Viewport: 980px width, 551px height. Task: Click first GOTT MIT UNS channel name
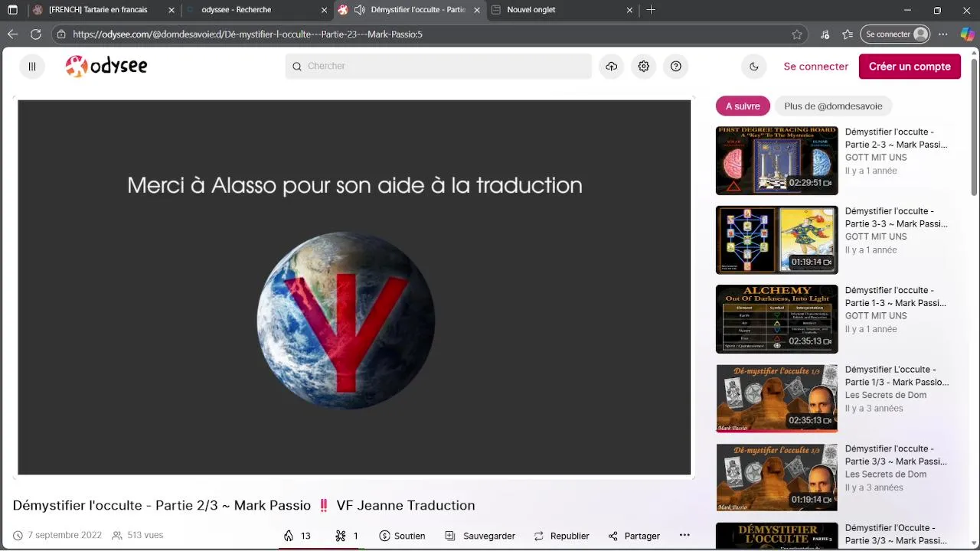point(876,158)
